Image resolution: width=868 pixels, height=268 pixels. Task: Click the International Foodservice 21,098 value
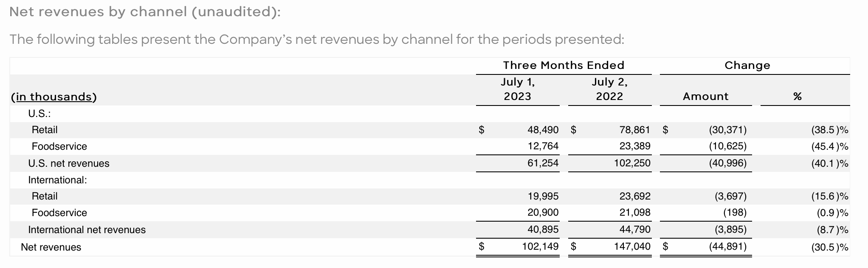634,213
